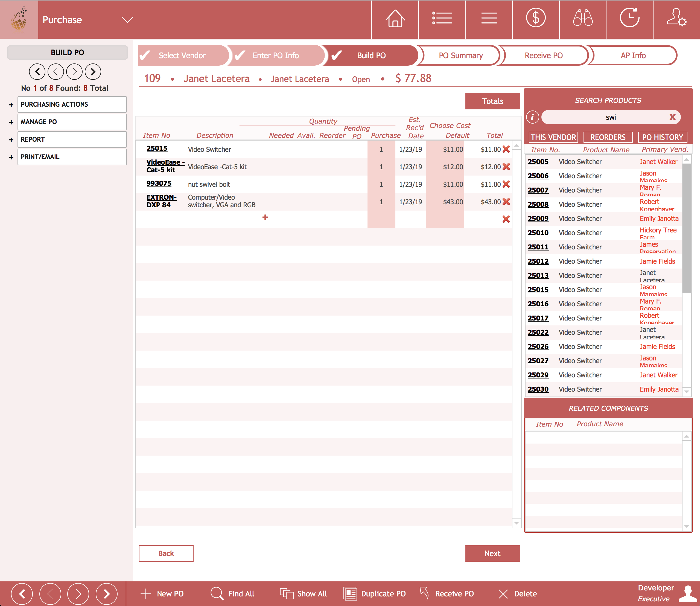Go to next record in sidebar
This screenshot has height=606, width=700.
74,72
